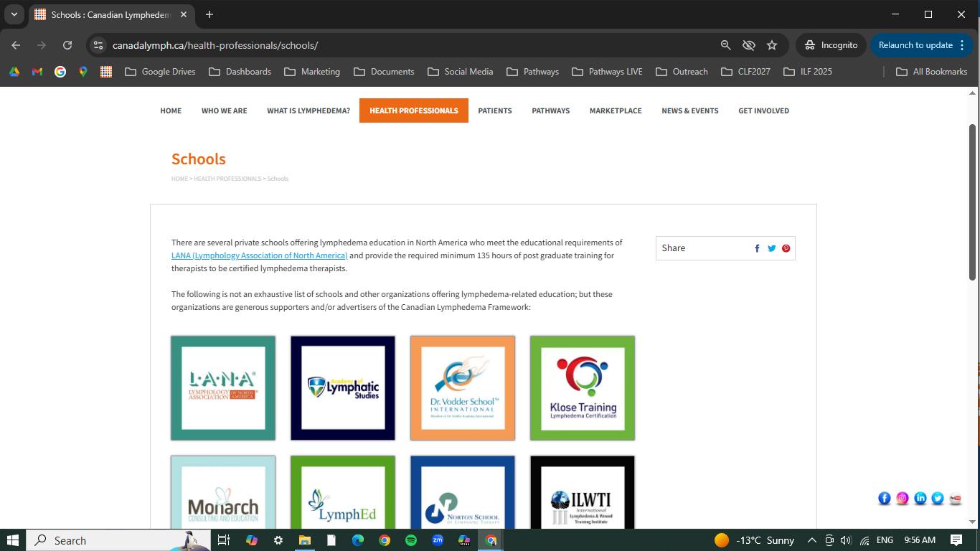980x551 pixels.
Task: Open the NEWS & EVENTS menu item
Action: tap(690, 110)
